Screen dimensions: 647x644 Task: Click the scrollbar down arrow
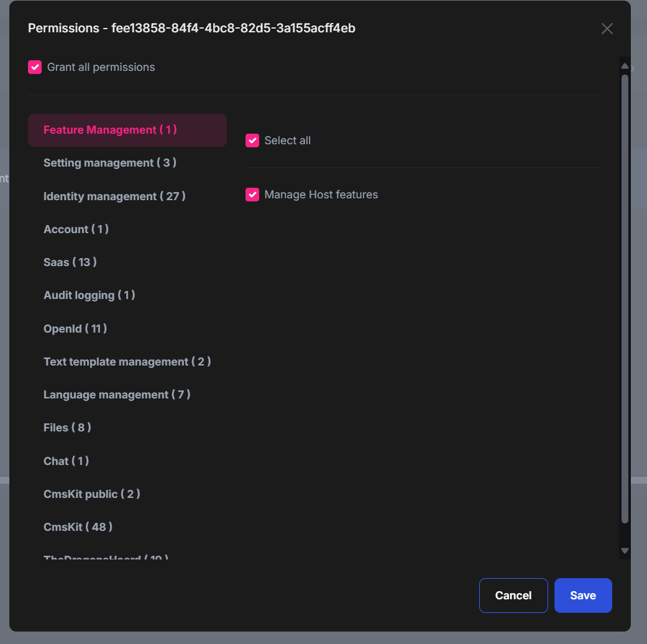click(625, 550)
